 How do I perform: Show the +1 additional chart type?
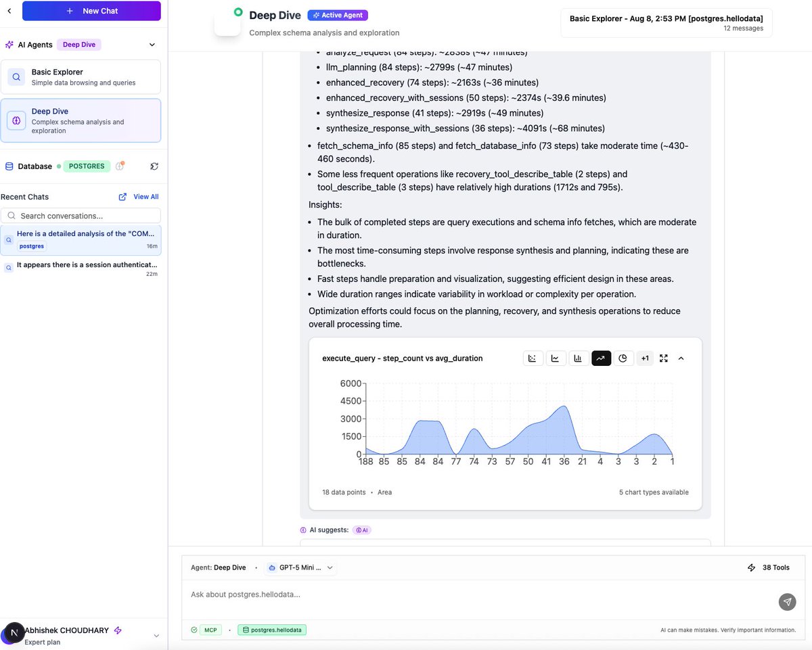coord(645,358)
